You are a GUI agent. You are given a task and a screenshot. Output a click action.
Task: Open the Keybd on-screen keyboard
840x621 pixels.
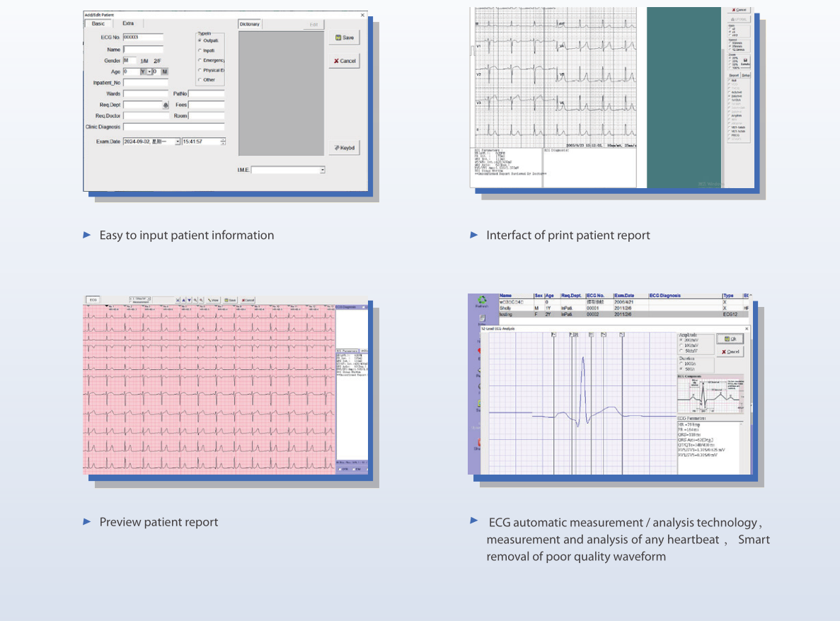344,148
